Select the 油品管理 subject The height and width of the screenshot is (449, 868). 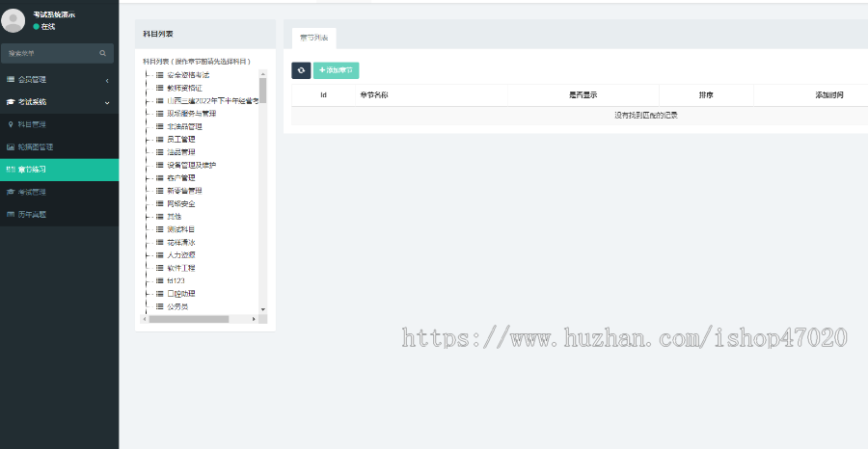[181, 152]
